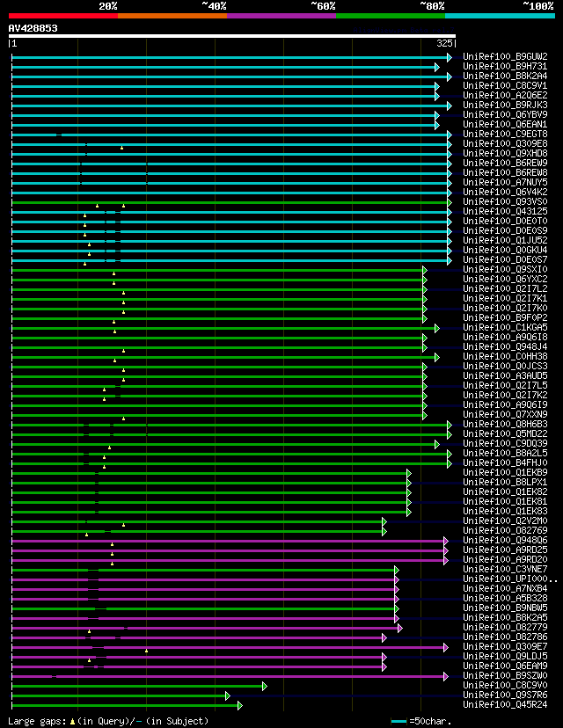Viewport: 563px width, 728px height.
Task: Select the UniRef100_A7NXB4 label
Action: point(506,589)
